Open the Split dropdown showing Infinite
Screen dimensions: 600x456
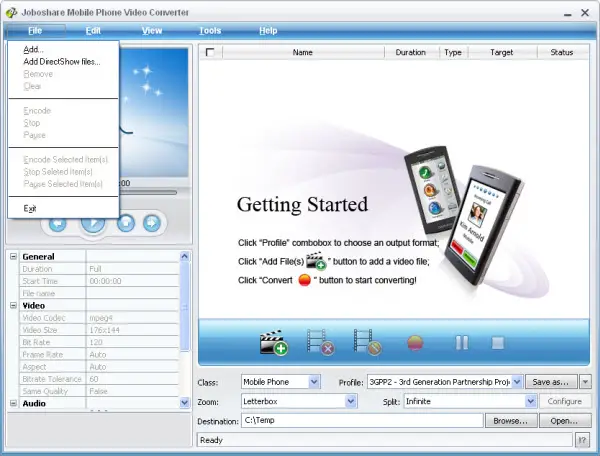coord(530,401)
